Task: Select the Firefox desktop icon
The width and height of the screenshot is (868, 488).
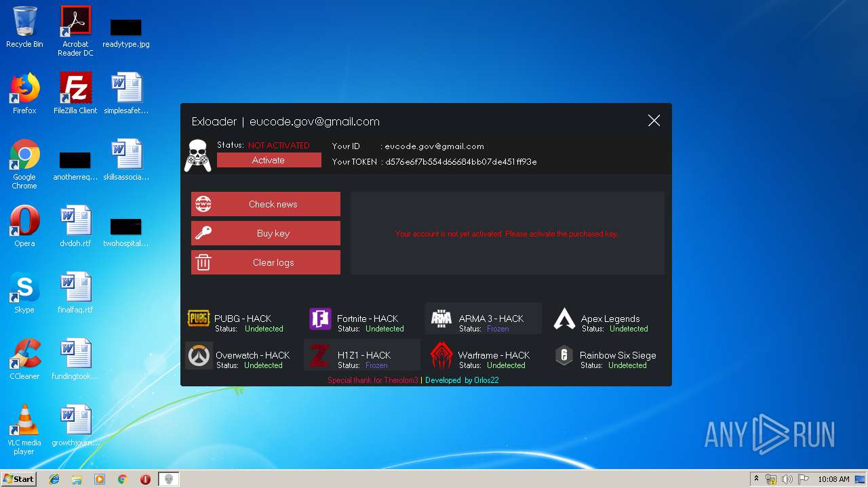Action: [x=24, y=94]
